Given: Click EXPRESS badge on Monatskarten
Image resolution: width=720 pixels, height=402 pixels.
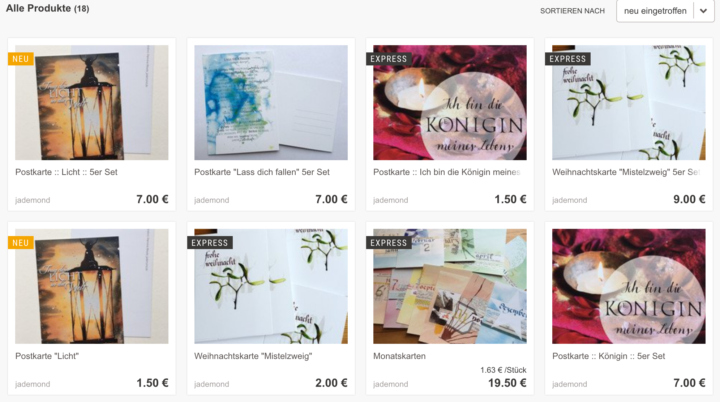Looking at the screenshot, I should tap(388, 243).
